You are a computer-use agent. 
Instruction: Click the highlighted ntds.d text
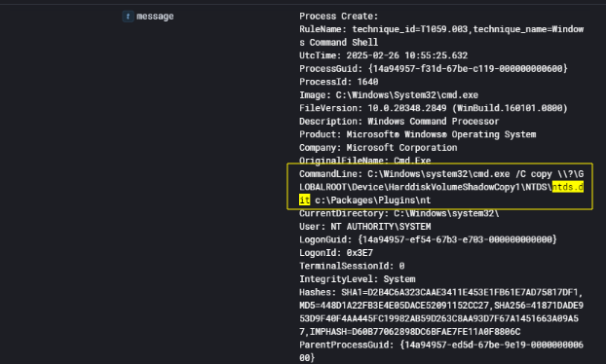pos(568,187)
